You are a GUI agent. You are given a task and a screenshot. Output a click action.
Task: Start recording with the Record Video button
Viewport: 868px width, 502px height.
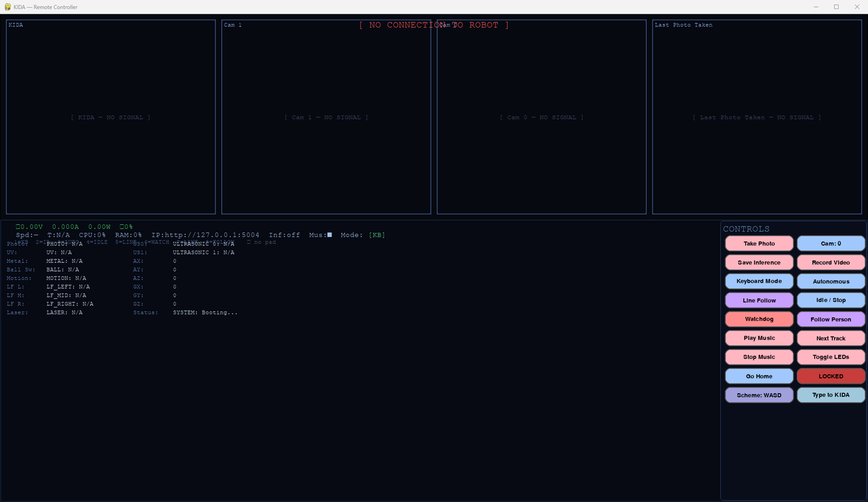[831, 263]
